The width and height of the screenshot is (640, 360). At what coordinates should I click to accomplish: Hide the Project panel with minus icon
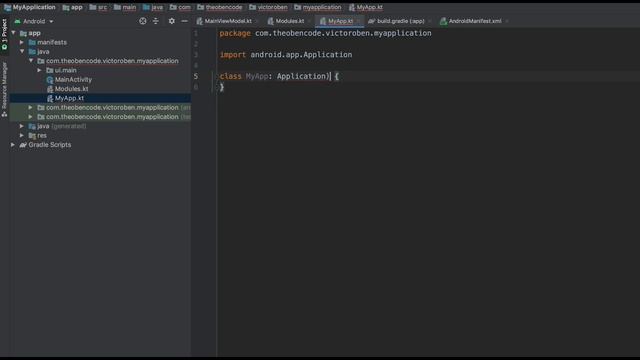[184, 21]
